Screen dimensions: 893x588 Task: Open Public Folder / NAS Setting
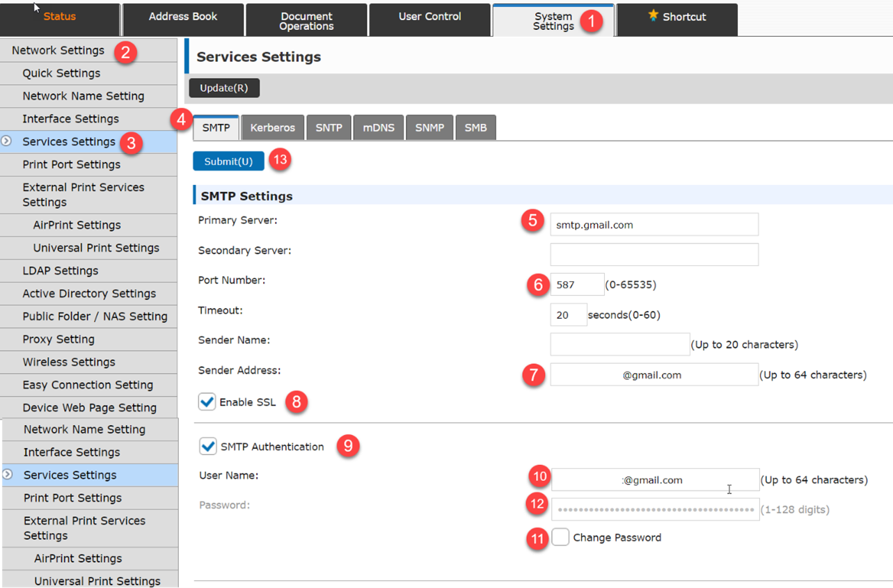click(x=88, y=316)
